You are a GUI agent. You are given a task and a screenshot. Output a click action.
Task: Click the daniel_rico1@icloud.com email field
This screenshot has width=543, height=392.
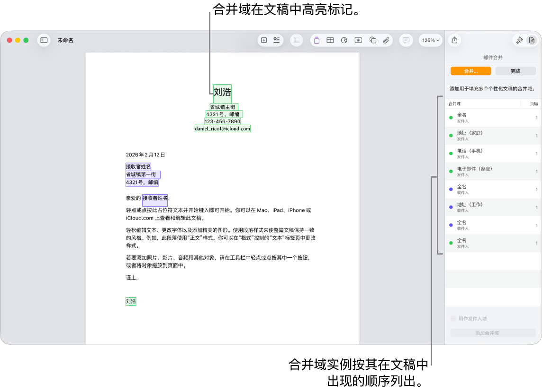tap(222, 129)
